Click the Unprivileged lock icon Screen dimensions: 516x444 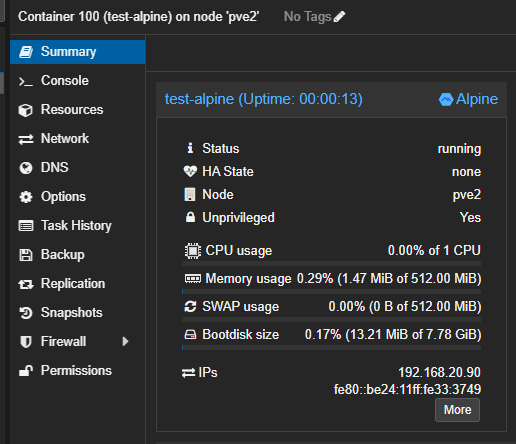190,217
